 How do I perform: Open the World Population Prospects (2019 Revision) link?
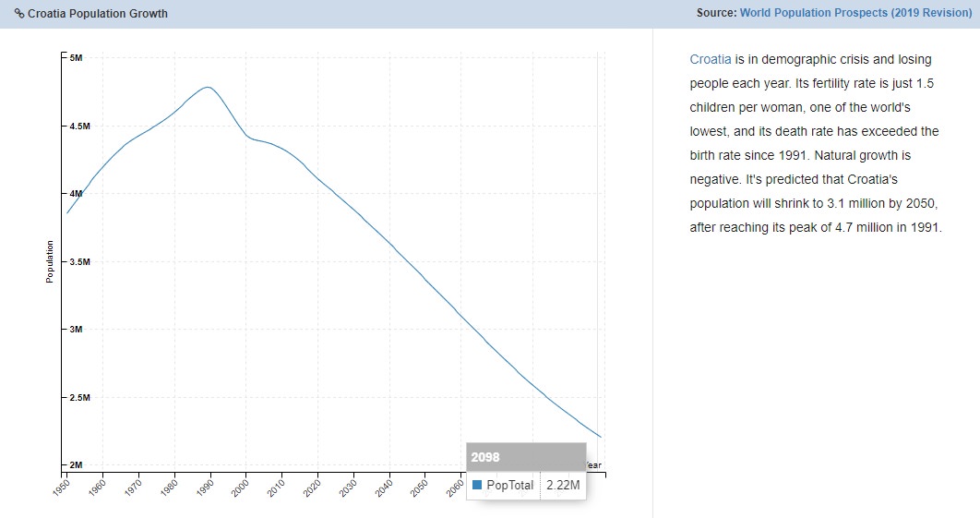pyautogui.click(x=855, y=13)
